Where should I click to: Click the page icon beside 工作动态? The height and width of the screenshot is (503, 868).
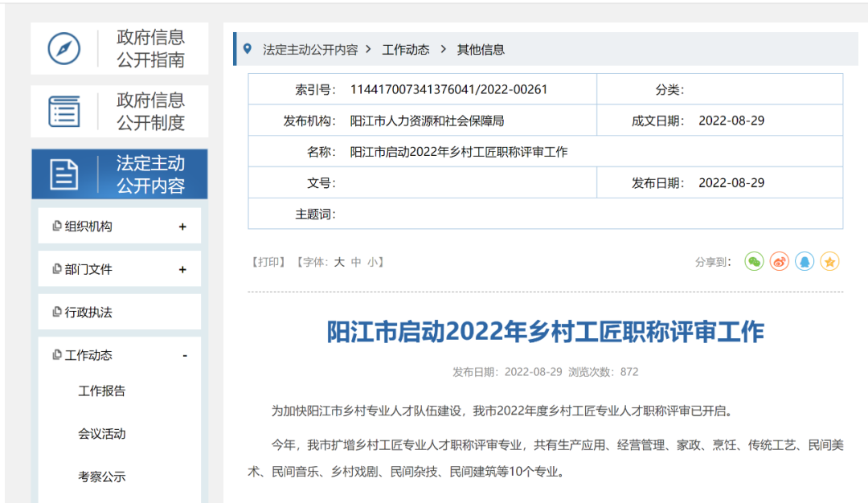56,354
